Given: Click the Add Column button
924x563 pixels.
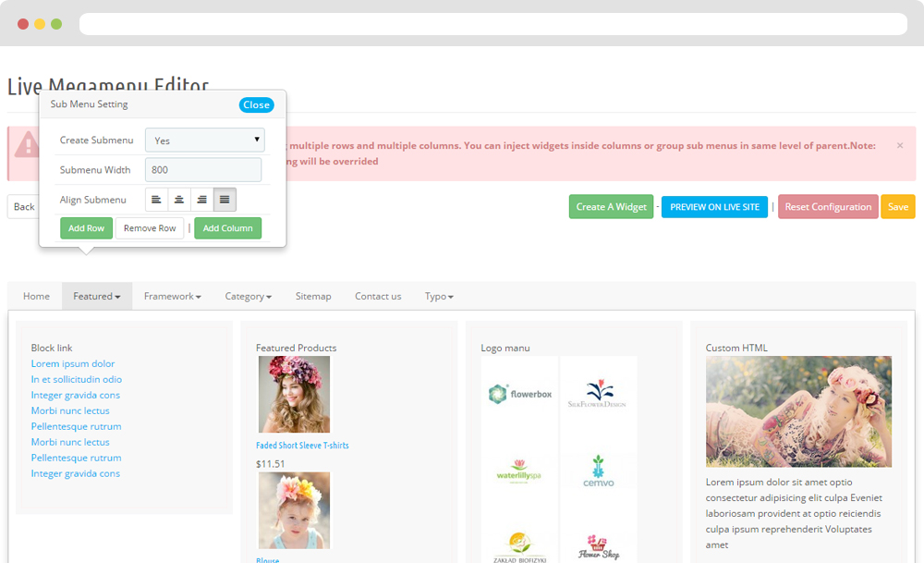Looking at the screenshot, I should click(228, 228).
